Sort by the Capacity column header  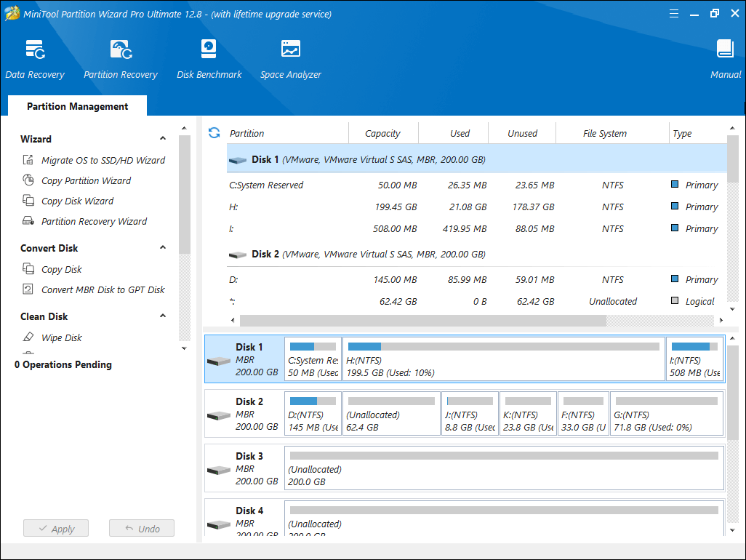pyautogui.click(x=382, y=133)
